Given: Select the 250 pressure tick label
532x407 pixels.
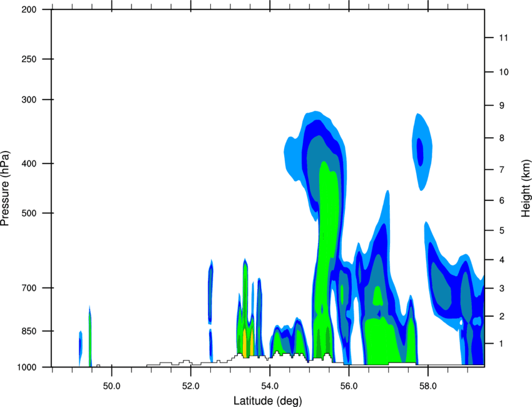Looking at the screenshot, I should [x=29, y=59].
